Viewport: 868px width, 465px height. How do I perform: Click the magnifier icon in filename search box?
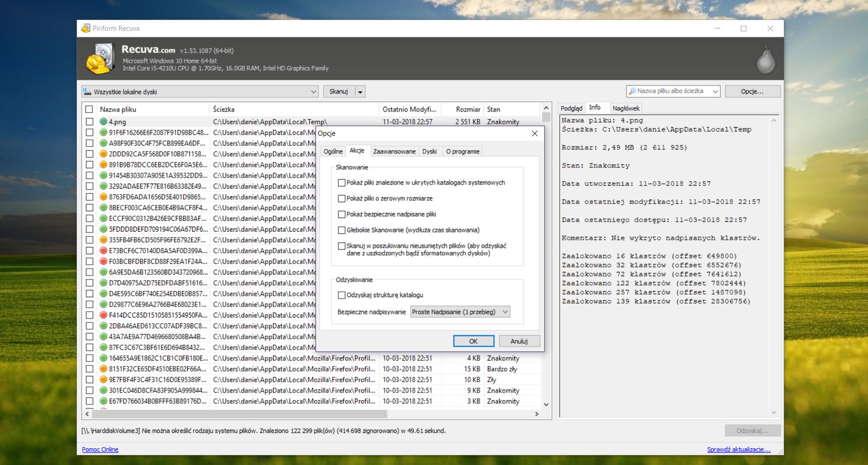click(x=632, y=91)
